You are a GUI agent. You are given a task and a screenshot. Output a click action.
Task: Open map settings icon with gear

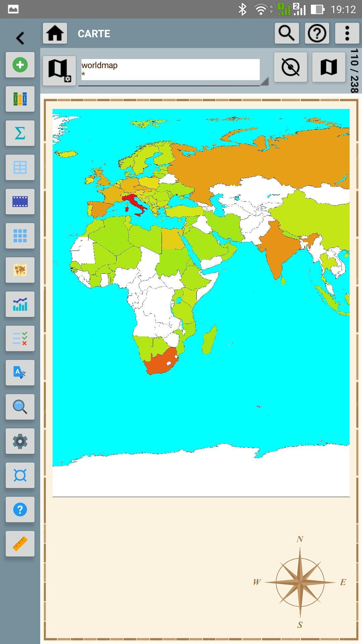[x=59, y=70]
